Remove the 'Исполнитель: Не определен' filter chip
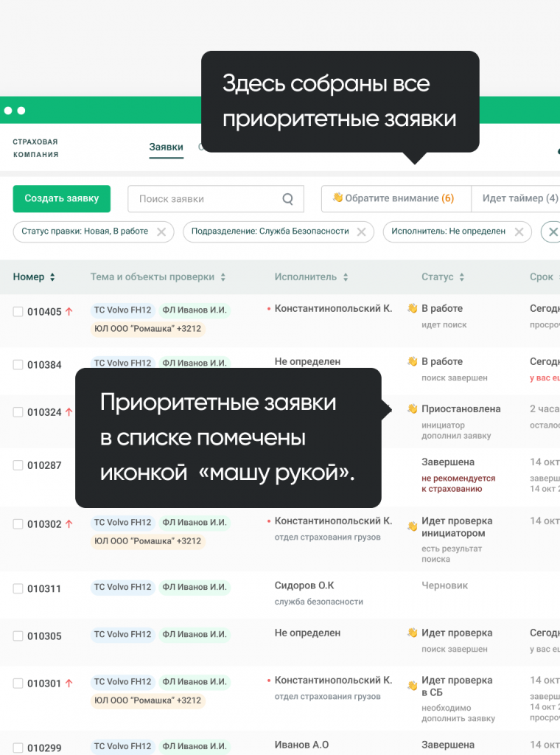Screen dimensions: 560x755 [519, 232]
